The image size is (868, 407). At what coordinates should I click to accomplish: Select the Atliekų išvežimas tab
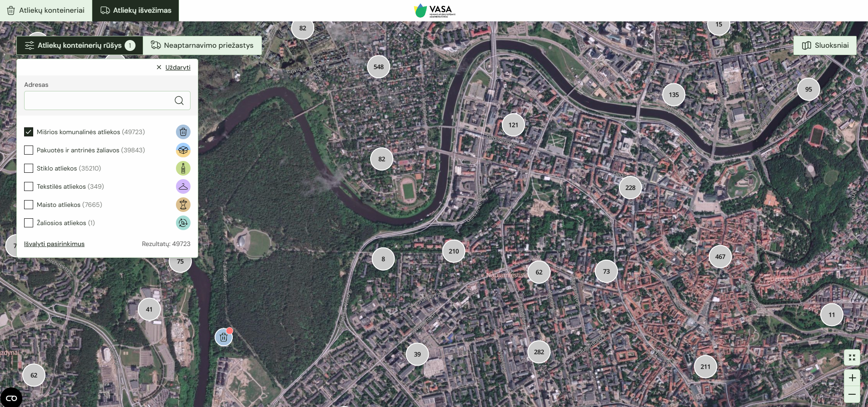click(135, 10)
